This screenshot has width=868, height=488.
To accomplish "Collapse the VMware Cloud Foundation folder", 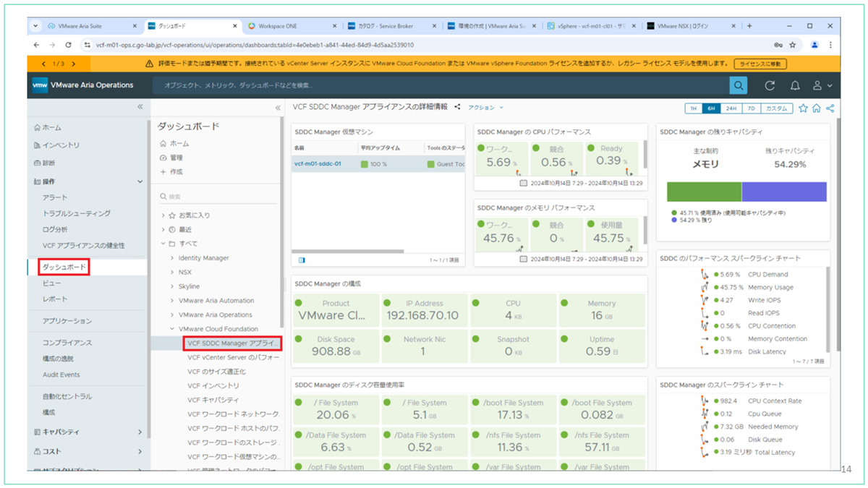I will tap(172, 329).
